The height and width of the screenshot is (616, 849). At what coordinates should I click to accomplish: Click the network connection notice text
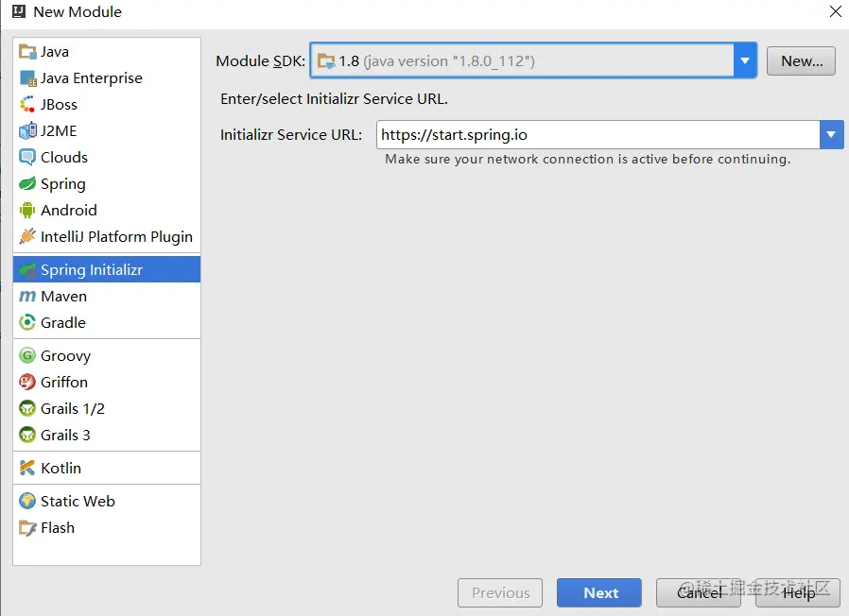point(587,159)
